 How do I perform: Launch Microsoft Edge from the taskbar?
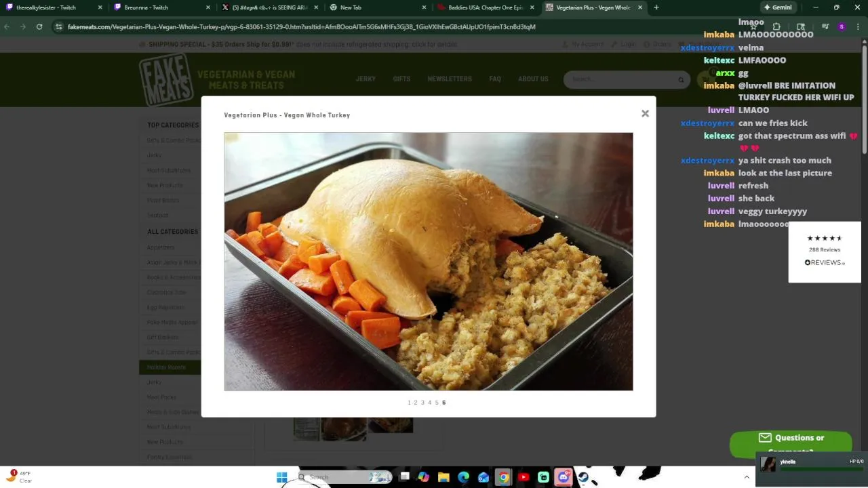point(463,477)
